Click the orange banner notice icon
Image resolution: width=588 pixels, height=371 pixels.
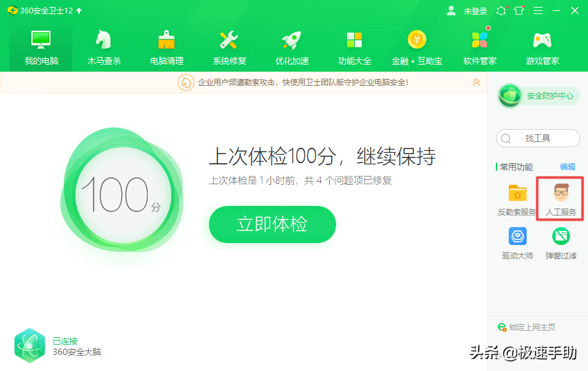[x=185, y=83]
